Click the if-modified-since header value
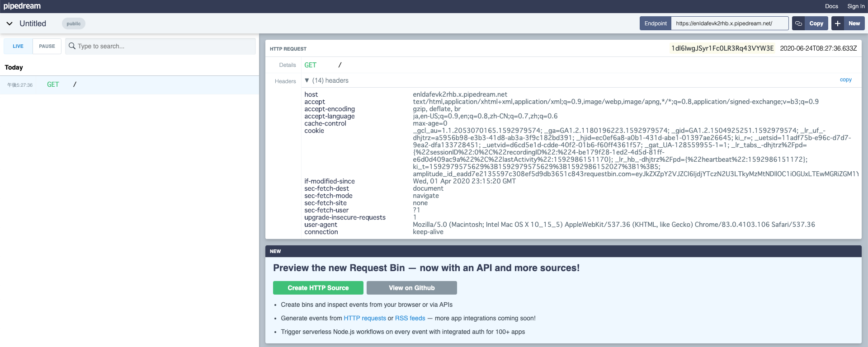The height and width of the screenshot is (347, 868). point(464,181)
